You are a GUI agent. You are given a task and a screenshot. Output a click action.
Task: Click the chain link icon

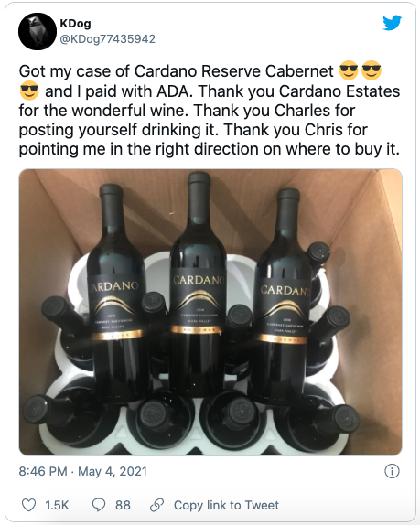click(156, 505)
